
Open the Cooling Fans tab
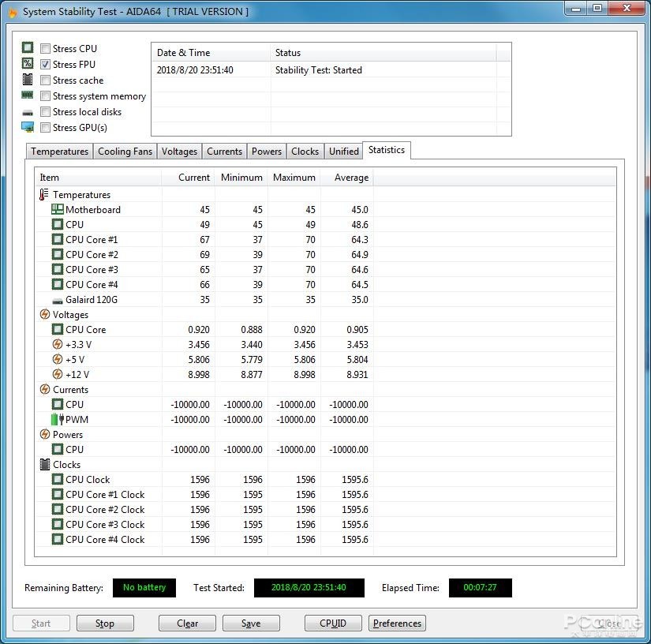point(125,152)
